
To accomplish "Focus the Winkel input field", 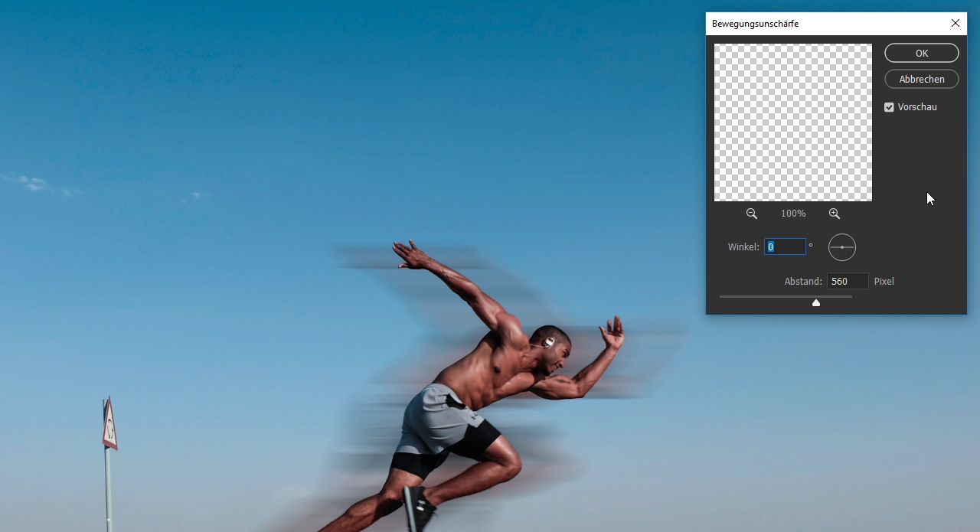I will click(x=785, y=246).
